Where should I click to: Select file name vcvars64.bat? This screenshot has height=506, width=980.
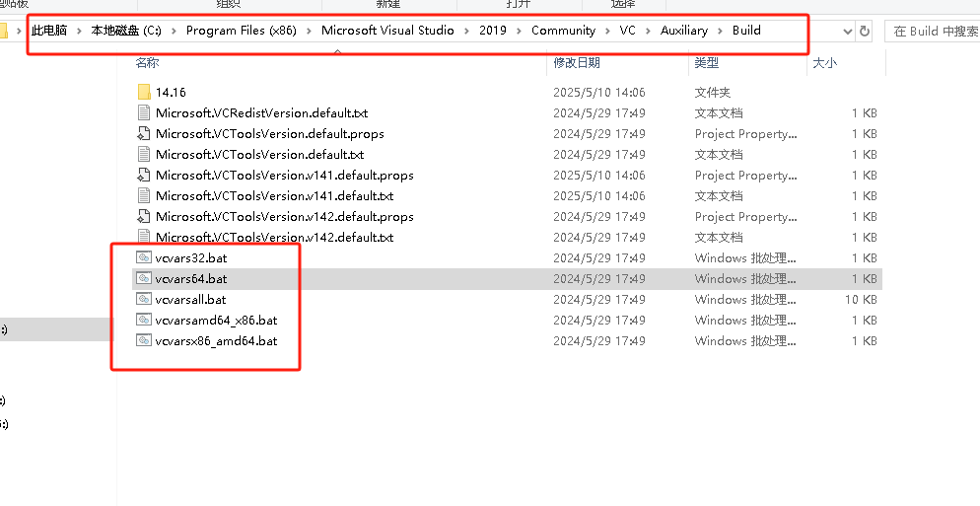click(191, 279)
